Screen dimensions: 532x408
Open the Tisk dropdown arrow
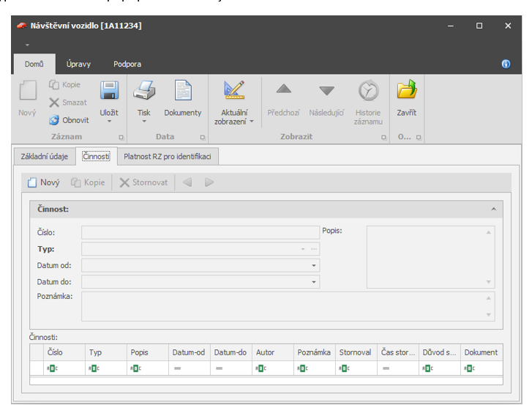144,122
